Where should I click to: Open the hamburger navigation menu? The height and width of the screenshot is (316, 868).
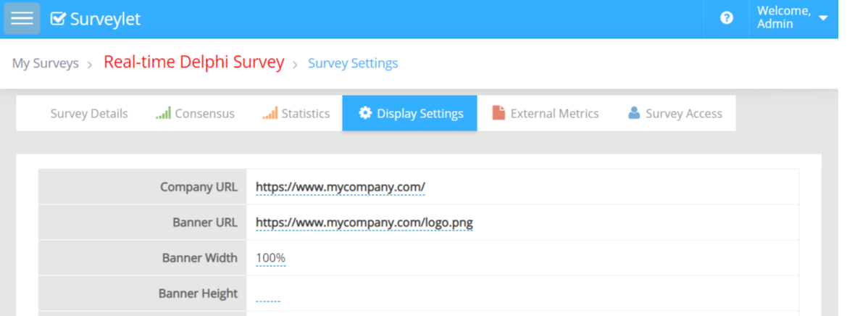22,19
